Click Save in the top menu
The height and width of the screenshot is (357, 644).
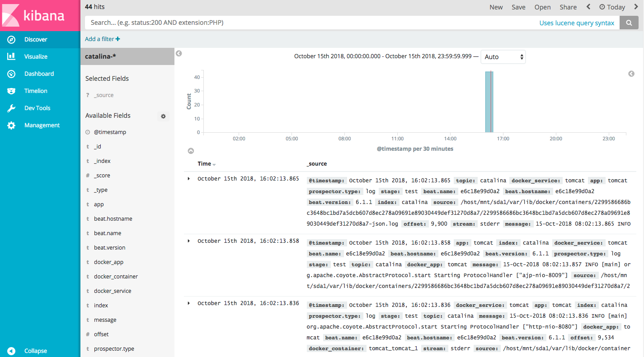pos(518,7)
